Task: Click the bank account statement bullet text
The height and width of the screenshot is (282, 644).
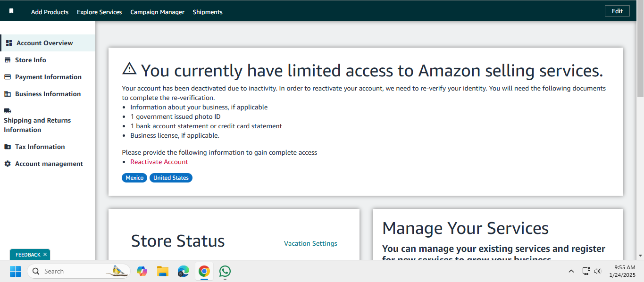Action: 206,126
